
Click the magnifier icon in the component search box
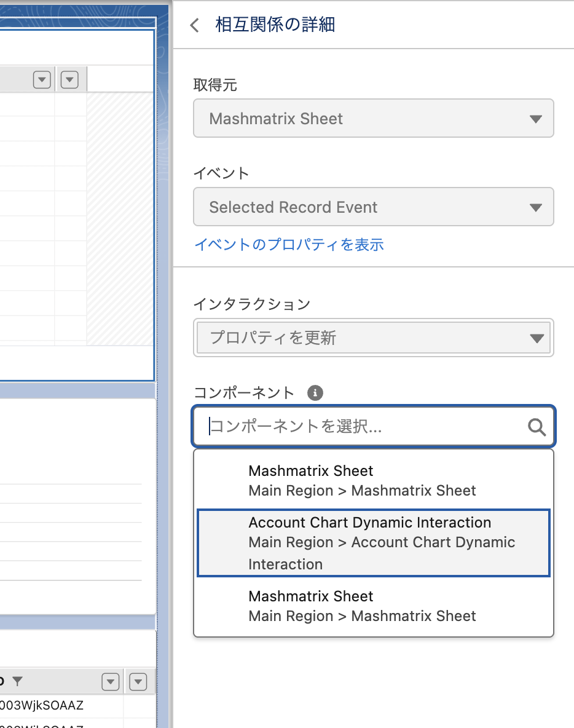pyautogui.click(x=537, y=427)
